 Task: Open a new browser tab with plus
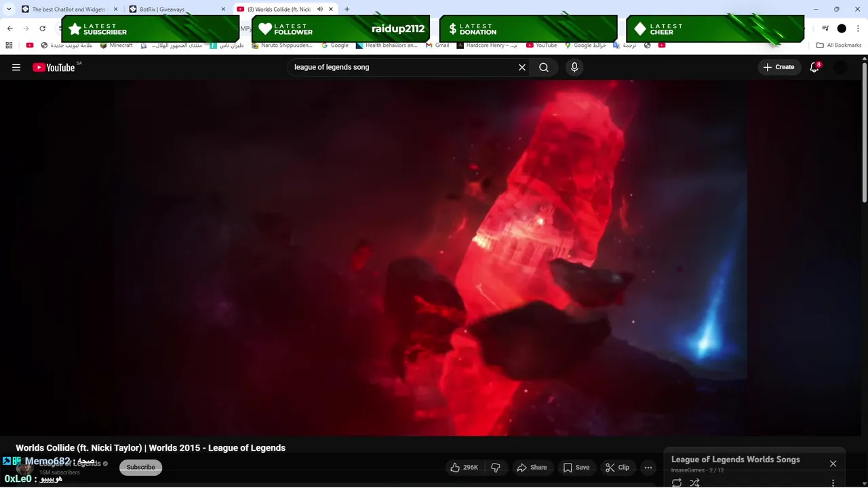tap(347, 9)
